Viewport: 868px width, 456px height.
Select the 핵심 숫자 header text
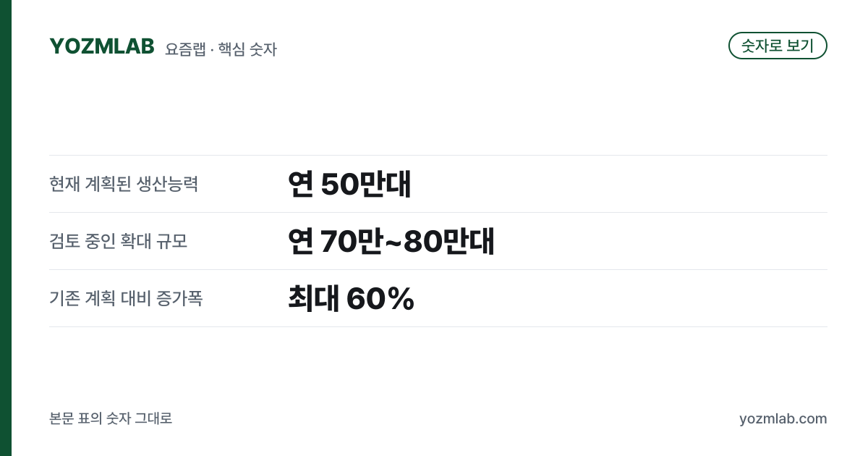pos(247,49)
